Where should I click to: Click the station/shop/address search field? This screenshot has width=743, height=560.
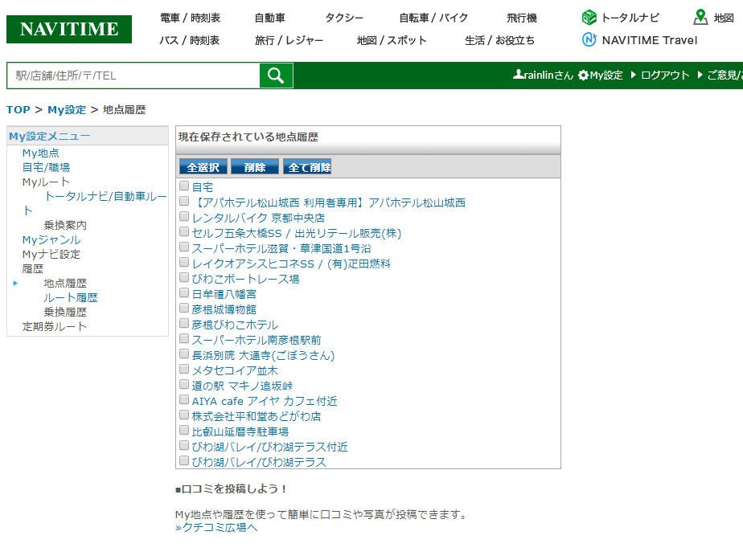tap(133, 76)
